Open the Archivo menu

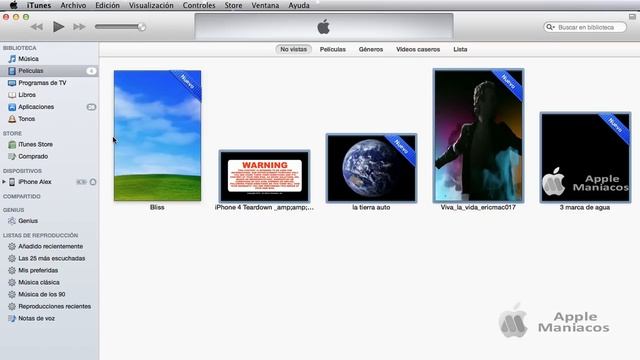coord(73,5)
